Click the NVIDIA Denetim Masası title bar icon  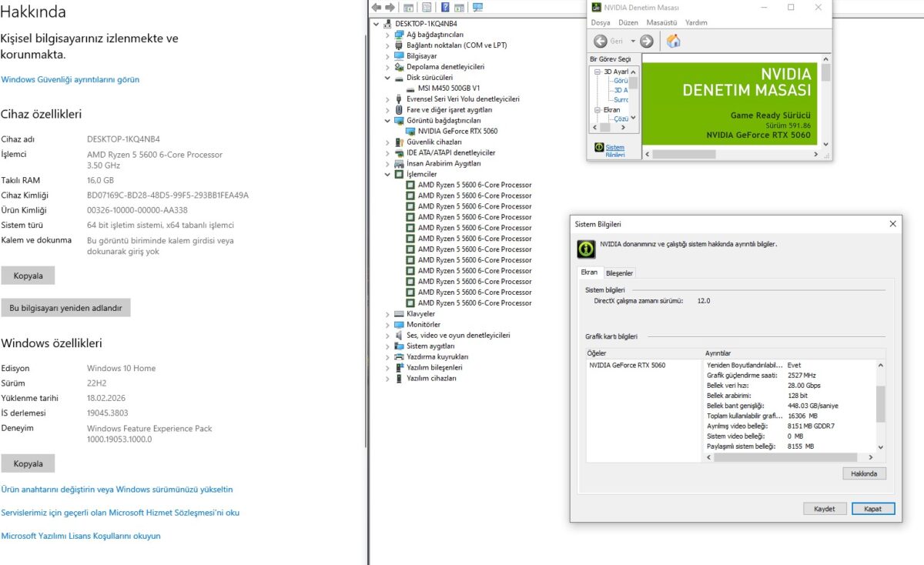pos(596,7)
